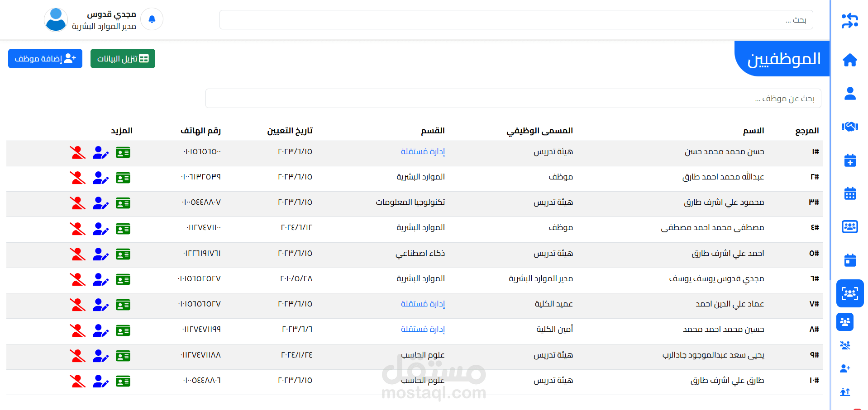
Task: Open the promote-people arrow sidebar icon
Action: 845,392
